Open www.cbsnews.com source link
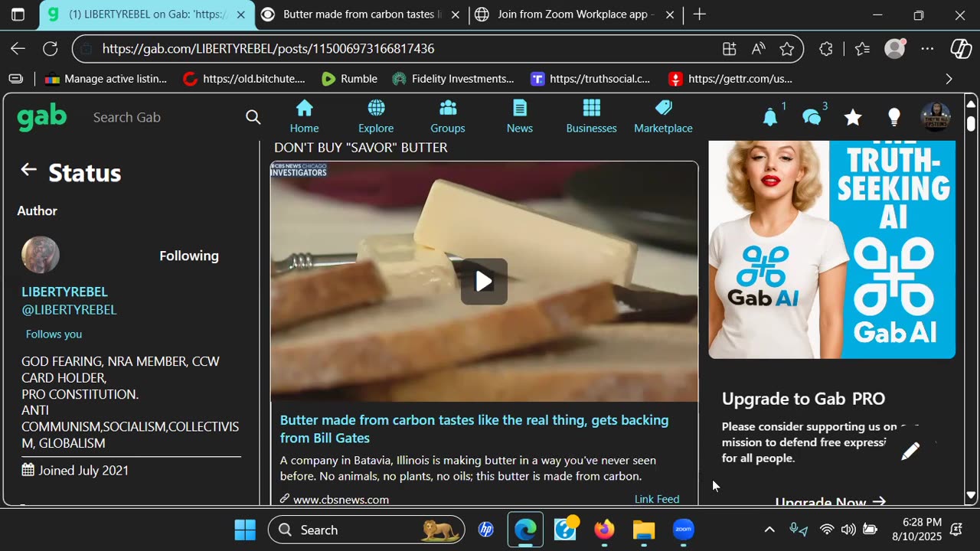The height and width of the screenshot is (551, 980). point(341,499)
